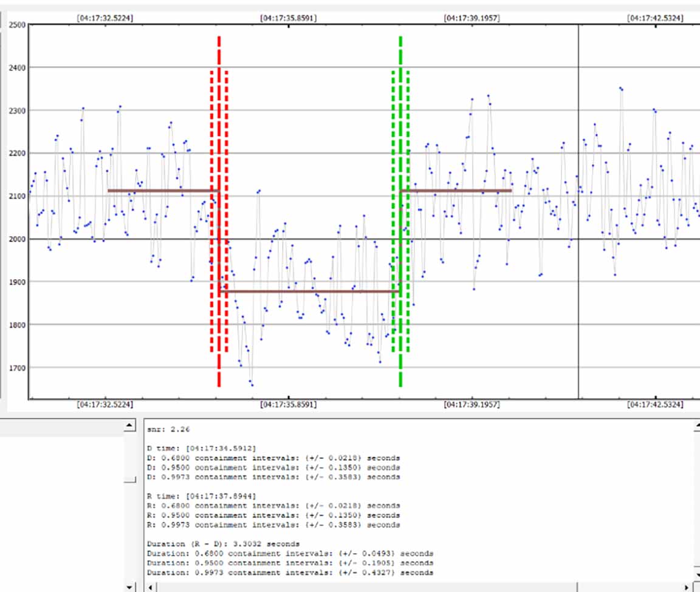The width and height of the screenshot is (700, 592).
Task: Click the R 0.6800 containment intervals line
Action: click(x=273, y=506)
